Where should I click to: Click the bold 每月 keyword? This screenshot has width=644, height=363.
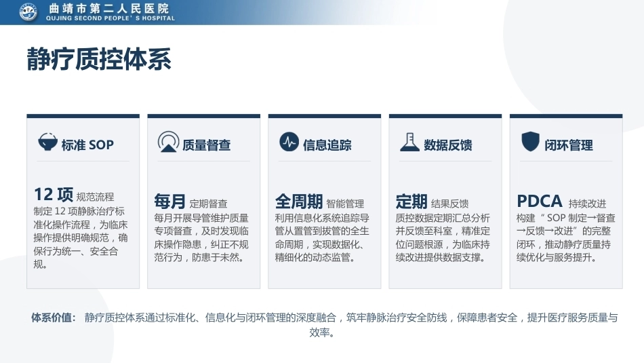click(169, 202)
